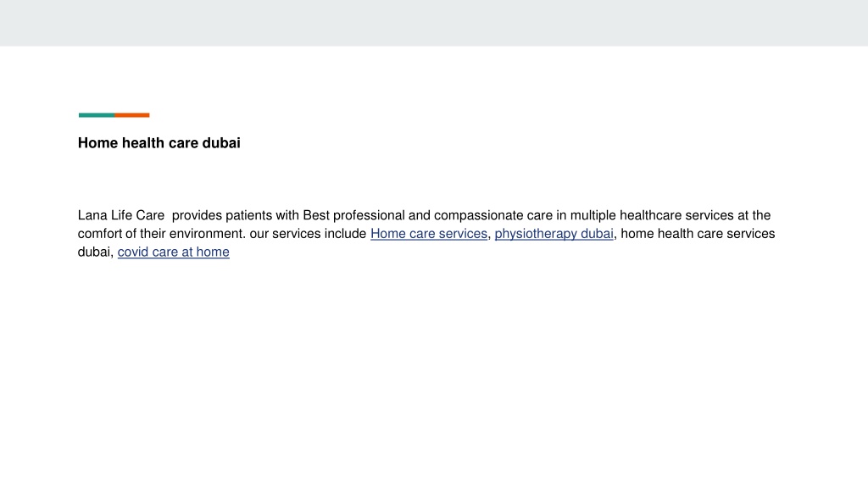Open the Home care services link
868x488 pixels.
pyautogui.click(x=428, y=234)
